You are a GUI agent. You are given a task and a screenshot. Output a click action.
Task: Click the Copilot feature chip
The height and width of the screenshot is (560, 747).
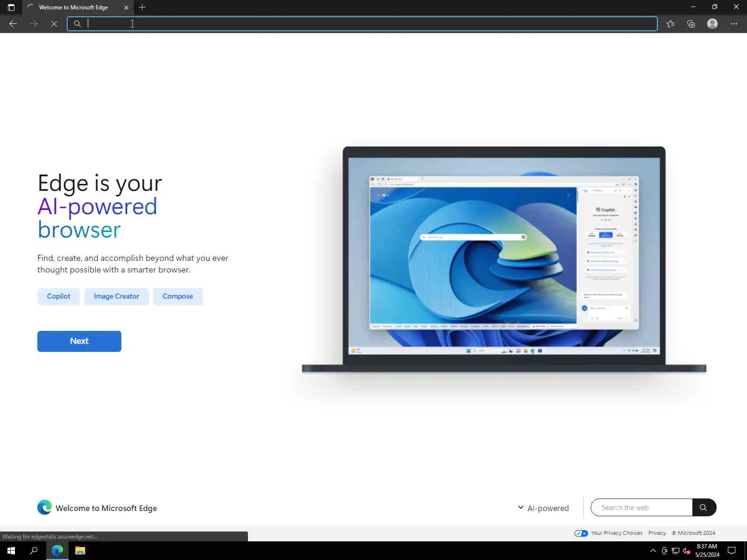pyautogui.click(x=58, y=296)
